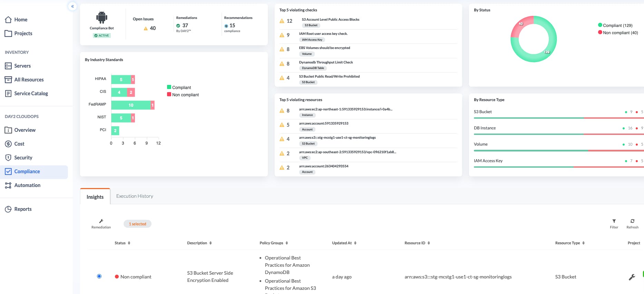Go to Reports in the sidebar
This screenshot has height=294, width=644.
23,209
